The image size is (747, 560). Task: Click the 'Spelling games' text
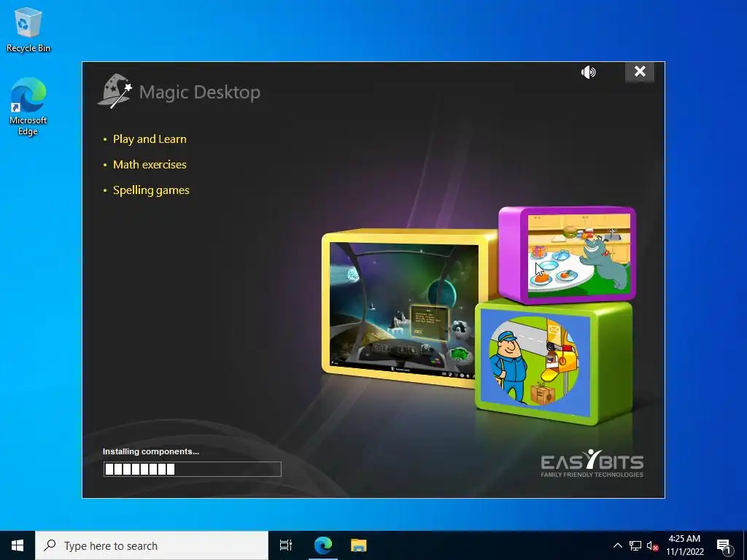point(151,190)
